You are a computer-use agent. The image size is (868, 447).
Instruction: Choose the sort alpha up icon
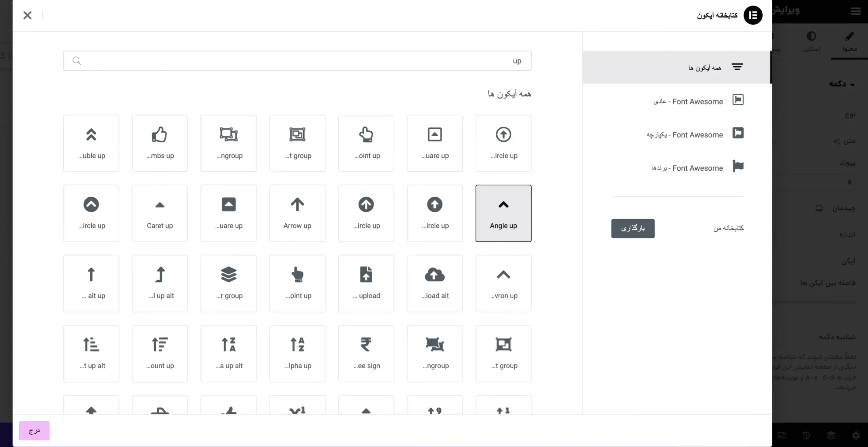click(x=297, y=353)
